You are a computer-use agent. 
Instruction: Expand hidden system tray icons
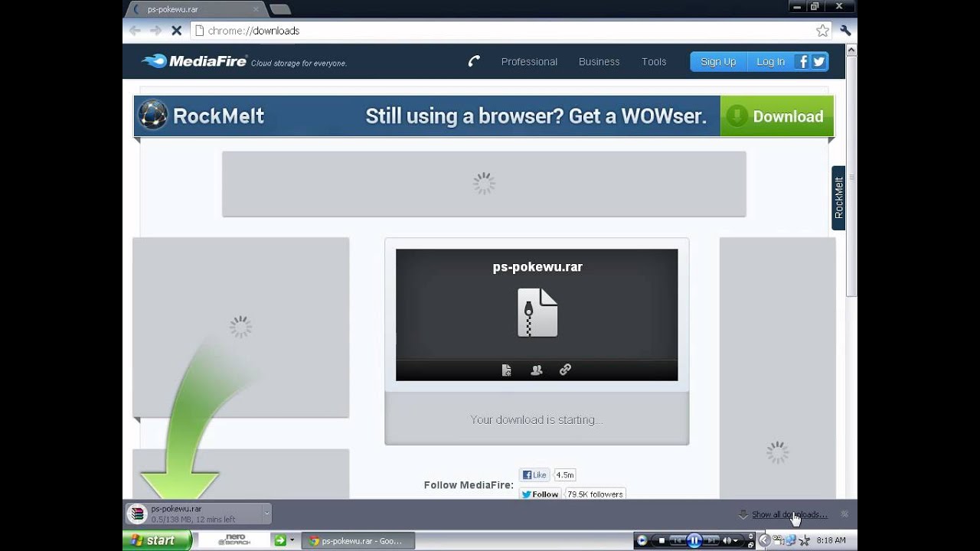point(764,540)
